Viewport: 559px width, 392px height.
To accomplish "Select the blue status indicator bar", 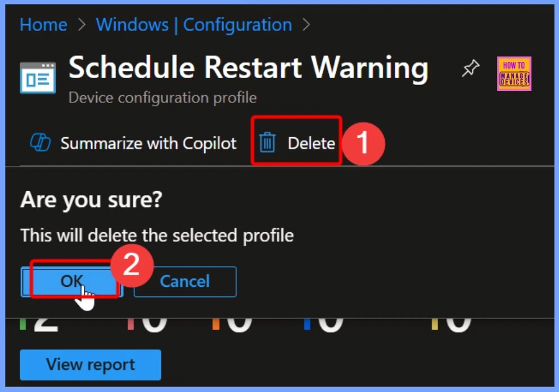I will point(307,325).
